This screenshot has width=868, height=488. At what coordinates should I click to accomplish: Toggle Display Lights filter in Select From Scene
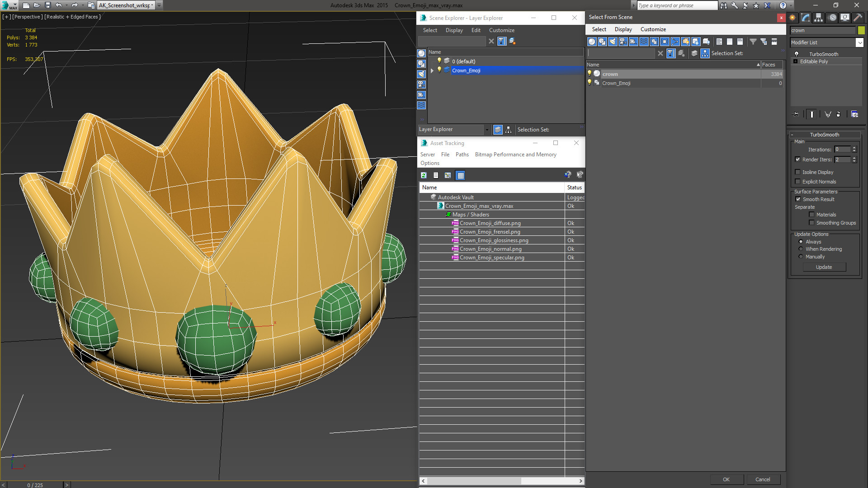(613, 42)
